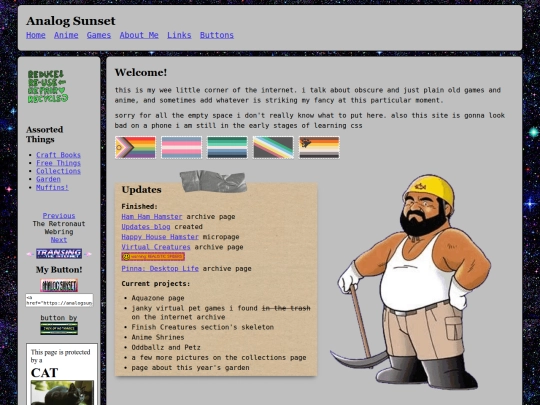The height and width of the screenshot is (405, 540).
Task: Click the Updates heading on the note
Action: point(142,190)
